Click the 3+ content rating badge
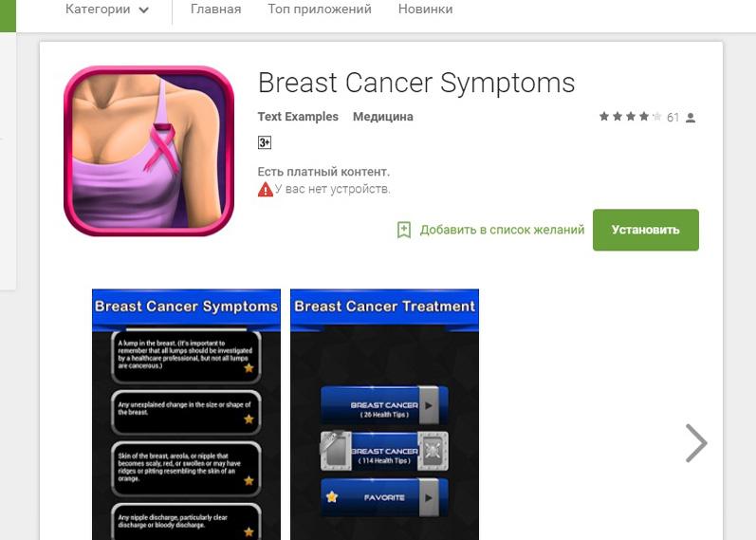Image resolution: width=756 pixels, height=540 pixels. click(x=265, y=142)
